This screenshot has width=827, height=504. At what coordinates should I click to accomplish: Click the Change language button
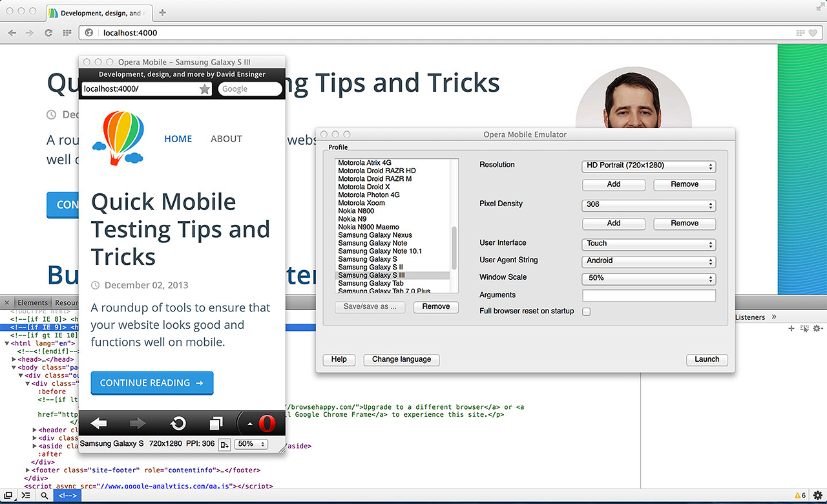click(x=401, y=359)
